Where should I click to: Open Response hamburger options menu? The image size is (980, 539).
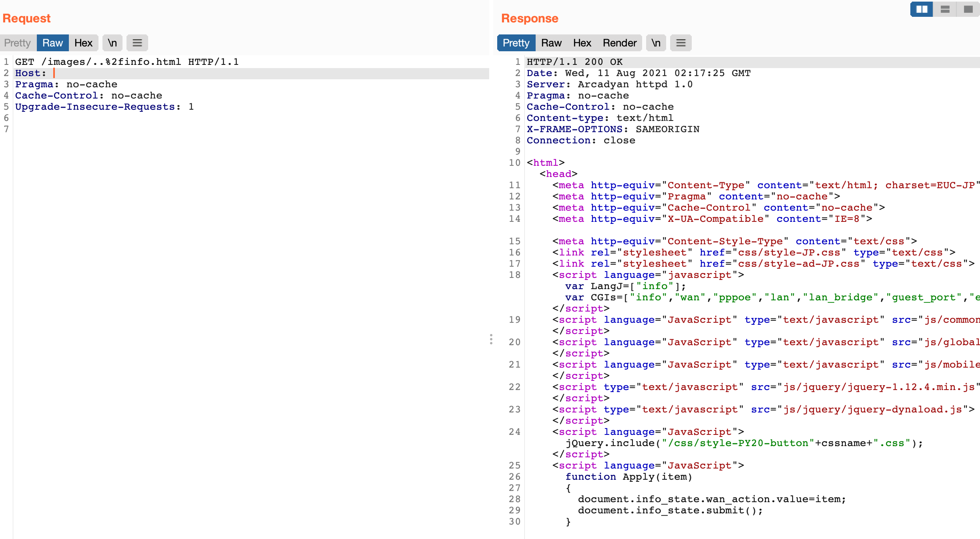click(x=681, y=43)
